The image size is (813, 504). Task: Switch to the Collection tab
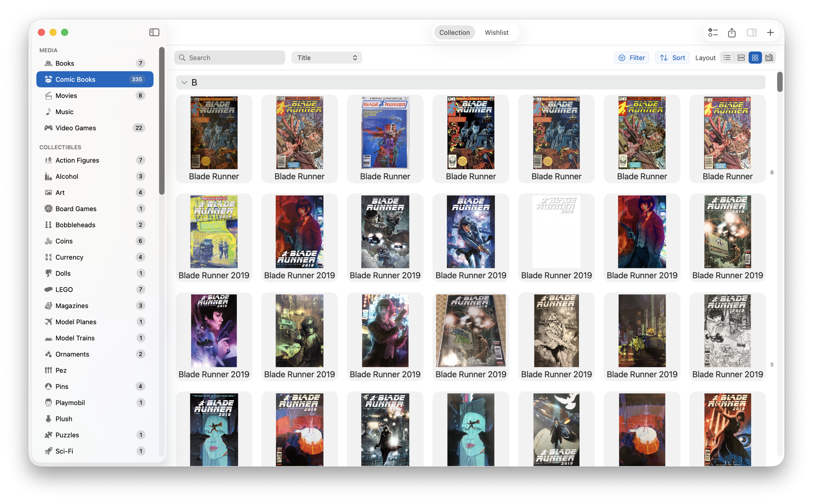454,32
